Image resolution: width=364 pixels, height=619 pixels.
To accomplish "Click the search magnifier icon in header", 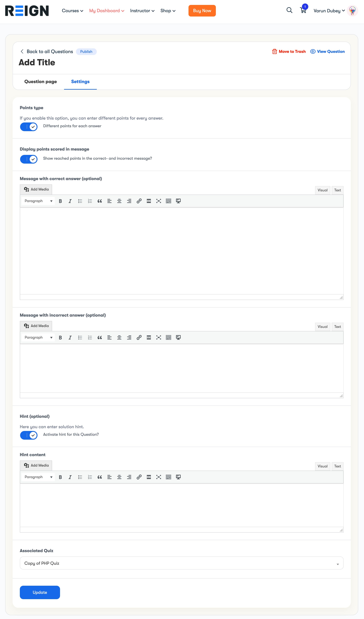I will tap(289, 10).
